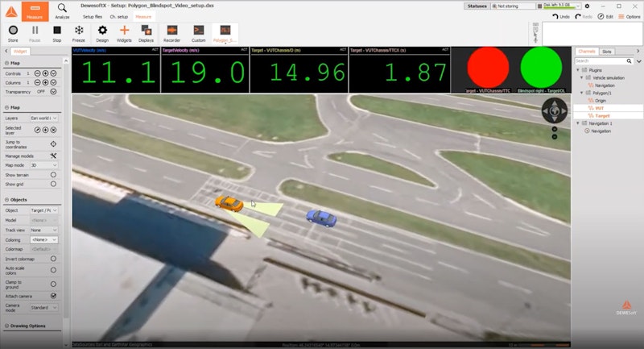The width and height of the screenshot is (644, 349).
Task: Click Undo
Action: 561,16
